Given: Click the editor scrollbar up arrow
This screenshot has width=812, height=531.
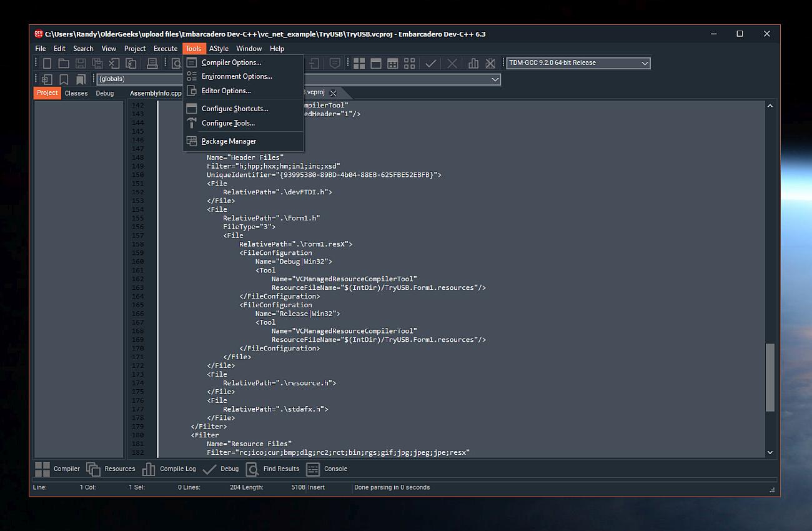Looking at the screenshot, I should tap(770, 106).
